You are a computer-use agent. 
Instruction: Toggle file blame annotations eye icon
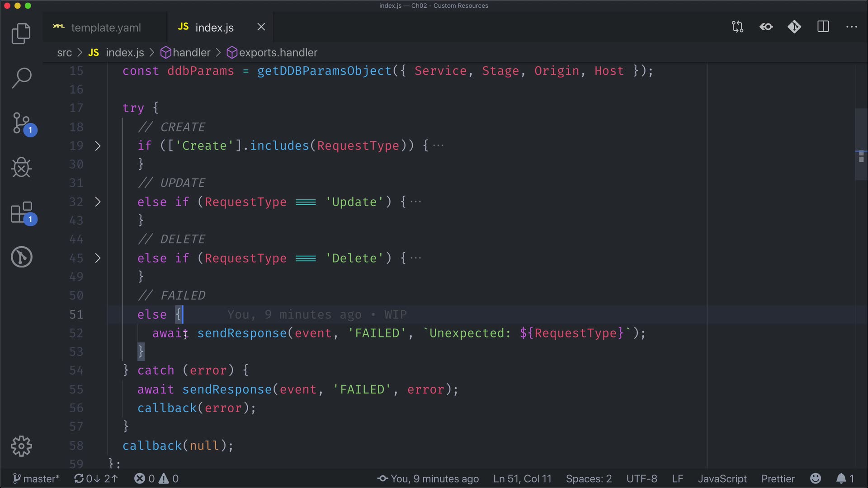point(766,27)
